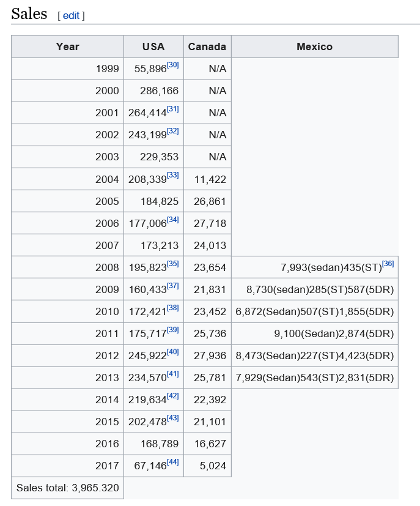The image size is (420, 506).
Task: Open citation reference 41
Action: [x=173, y=374]
